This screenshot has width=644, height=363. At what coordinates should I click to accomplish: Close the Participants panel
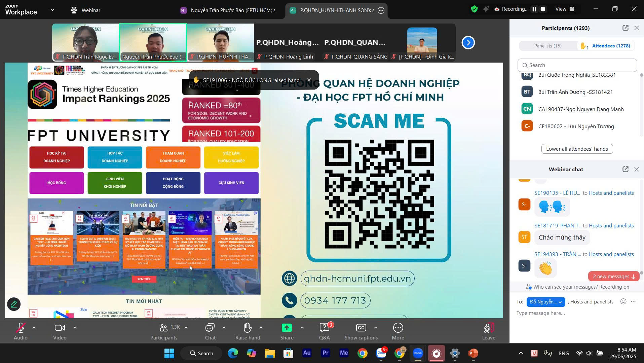pos(636,28)
